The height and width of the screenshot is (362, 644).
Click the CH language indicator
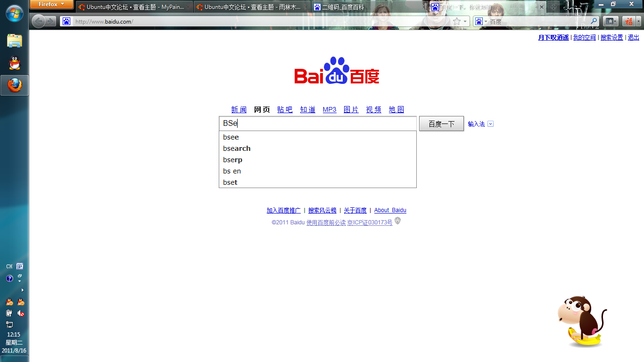pos(9,266)
